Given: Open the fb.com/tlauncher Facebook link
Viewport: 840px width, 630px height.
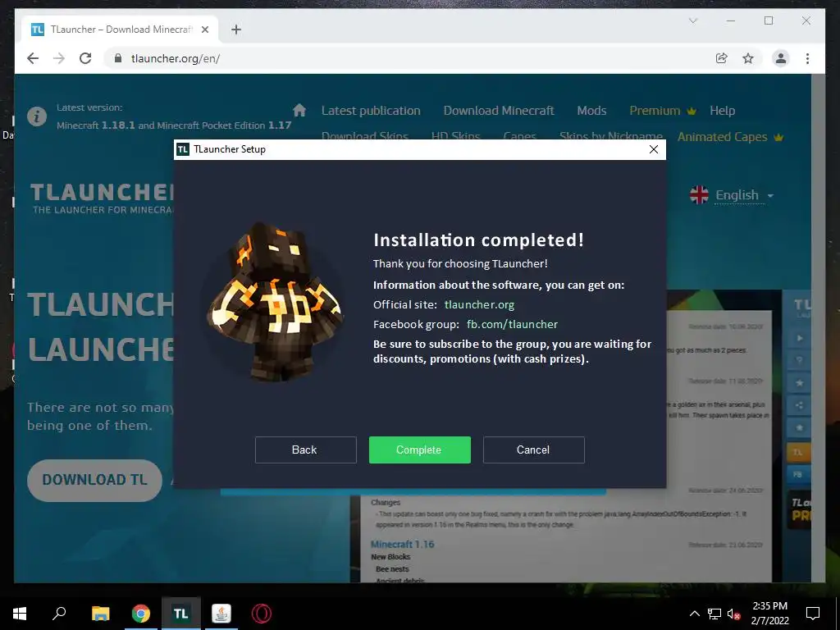Looking at the screenshot, I should pyautogui.click(x=512, y=325).
